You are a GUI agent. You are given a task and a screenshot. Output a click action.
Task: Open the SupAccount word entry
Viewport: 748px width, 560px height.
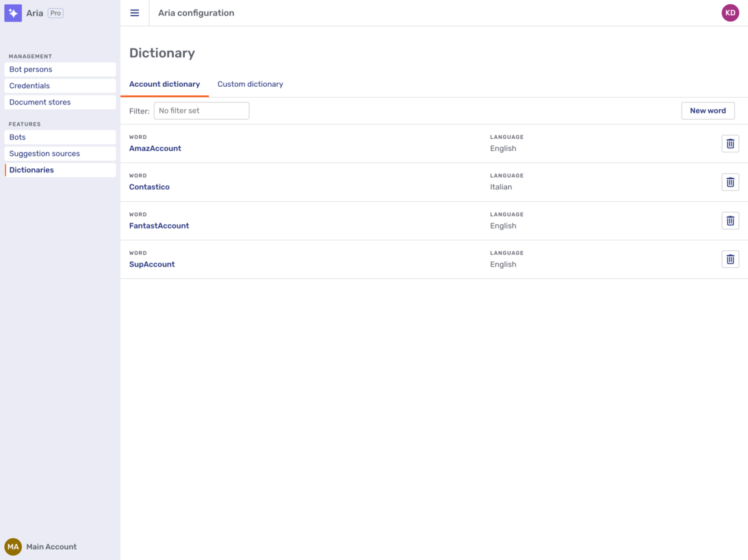152,264
